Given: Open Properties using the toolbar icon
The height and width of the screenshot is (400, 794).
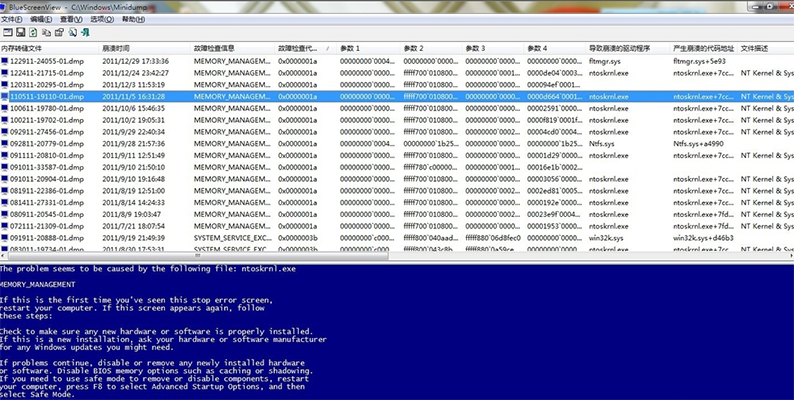Looking at the screenshot, I should tap(59, 33).
